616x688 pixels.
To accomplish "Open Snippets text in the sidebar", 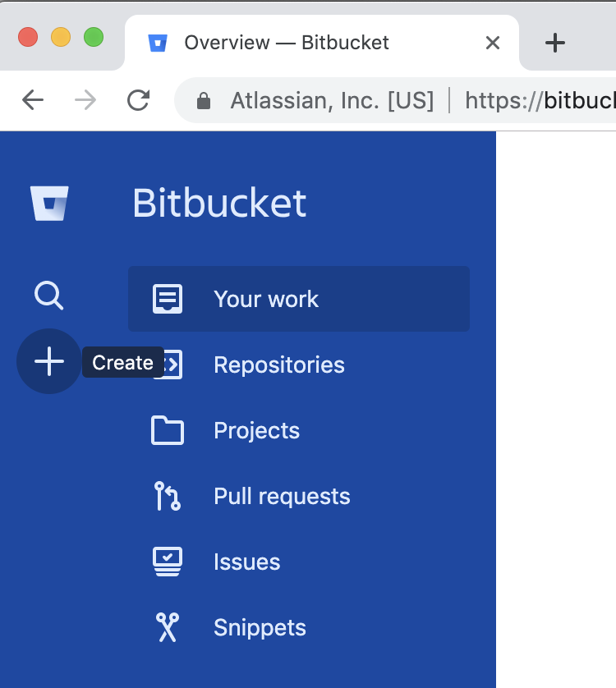I will click(260, 627).
